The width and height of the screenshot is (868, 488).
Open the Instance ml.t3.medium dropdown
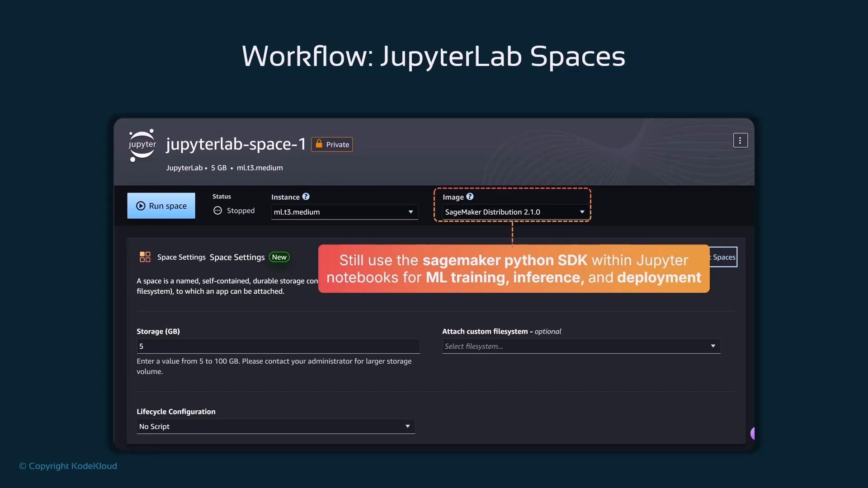tap(344, 212)
